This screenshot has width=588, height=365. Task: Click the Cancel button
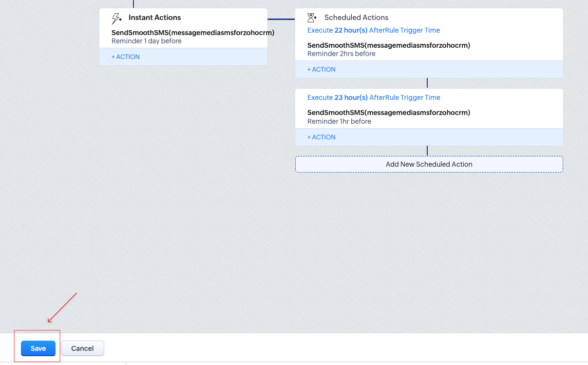click(82, 348)
